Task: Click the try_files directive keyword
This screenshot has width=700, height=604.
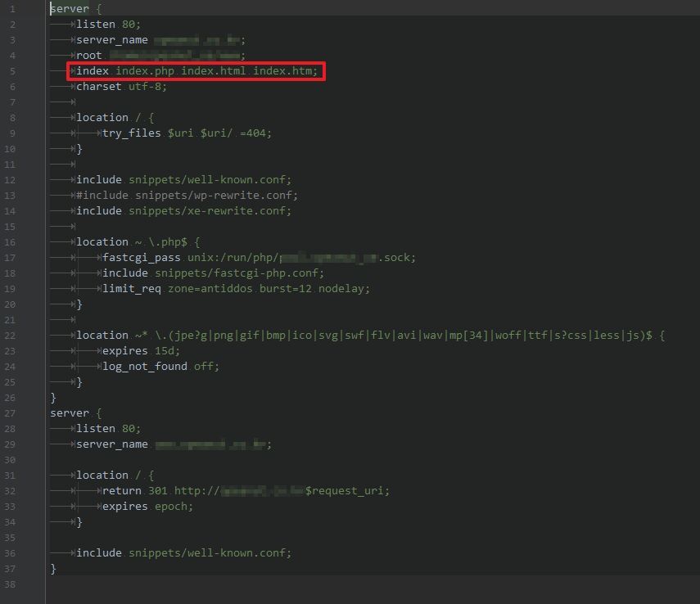Action: (132, 133)
